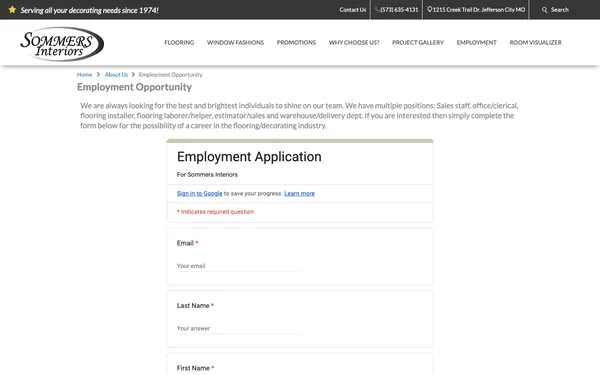Click the Learn more link

click(x=299, y=194)
